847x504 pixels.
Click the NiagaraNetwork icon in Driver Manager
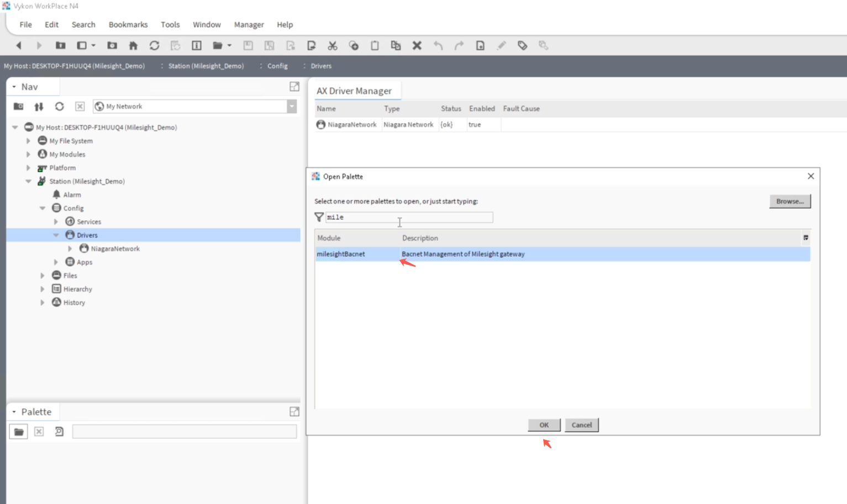pos(321,125)
